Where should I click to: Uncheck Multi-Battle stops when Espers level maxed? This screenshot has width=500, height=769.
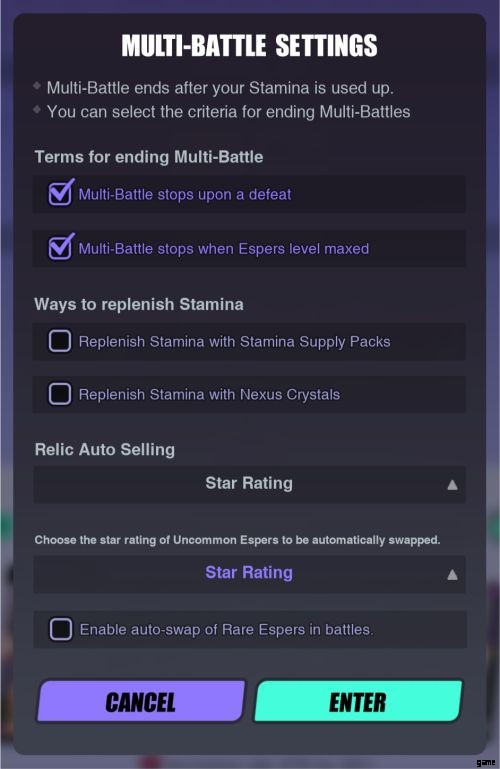tap(60, 247)
